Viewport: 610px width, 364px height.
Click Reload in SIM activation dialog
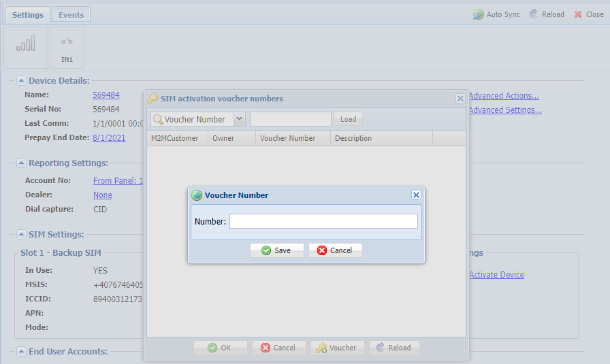click(394, 348)
